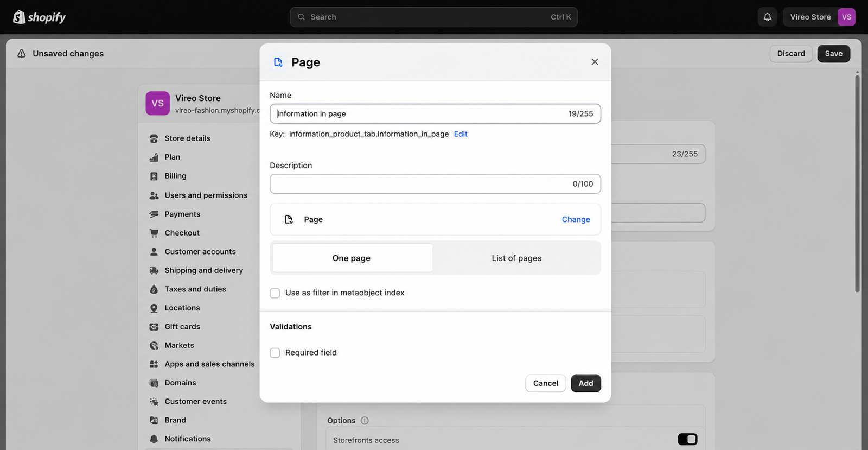Click the Save button
This screenshot has width=868, height=450.
tap(834, 53)
